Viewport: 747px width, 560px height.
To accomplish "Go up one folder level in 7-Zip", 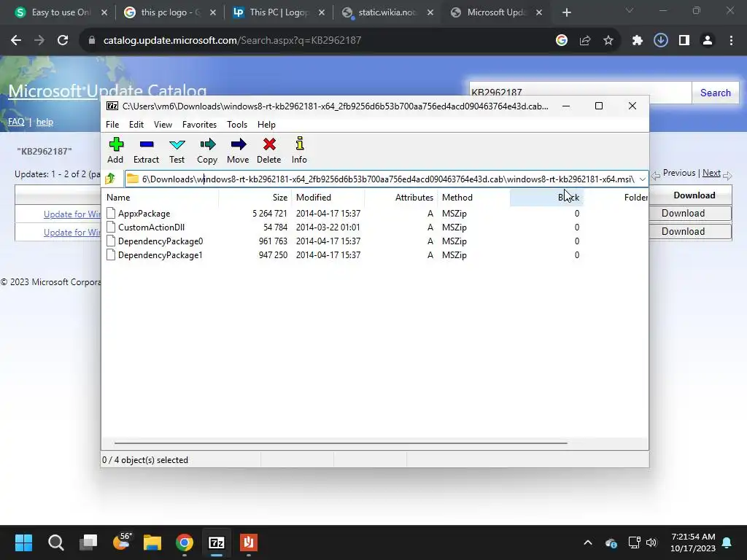I will click(111, 179).
